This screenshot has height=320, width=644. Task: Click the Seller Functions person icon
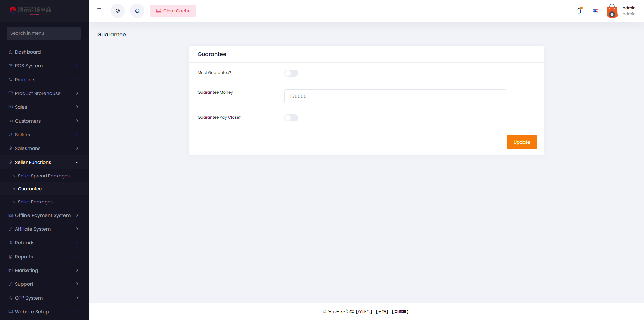click(11, 162)
